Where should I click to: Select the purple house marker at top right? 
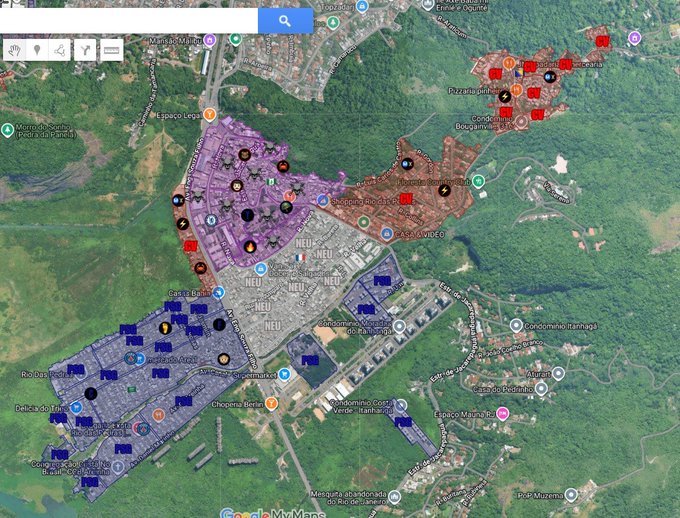click(634, 38)
